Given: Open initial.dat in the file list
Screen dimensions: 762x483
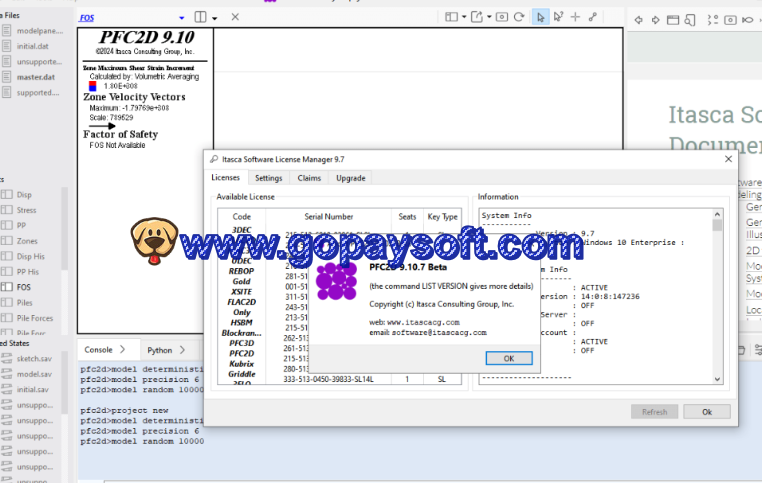Looking at the screenshot, I should click(33, 46).
